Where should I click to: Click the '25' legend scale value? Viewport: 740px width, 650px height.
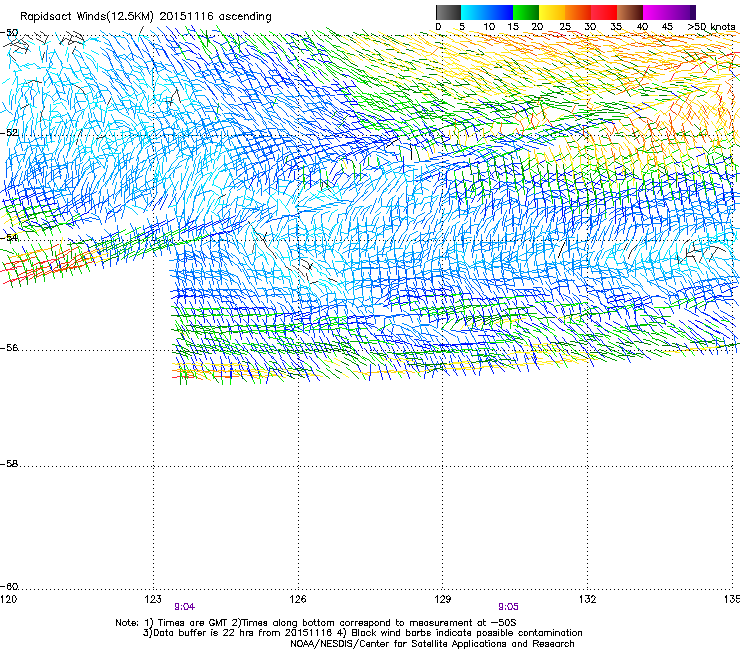tap(565, 27)
